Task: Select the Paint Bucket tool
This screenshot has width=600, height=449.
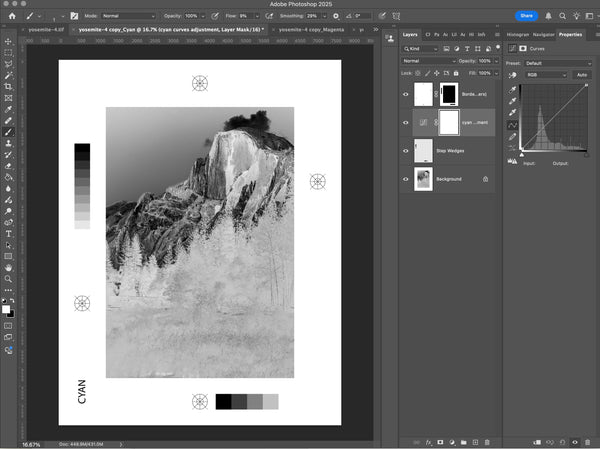Action: coord(8,177)
